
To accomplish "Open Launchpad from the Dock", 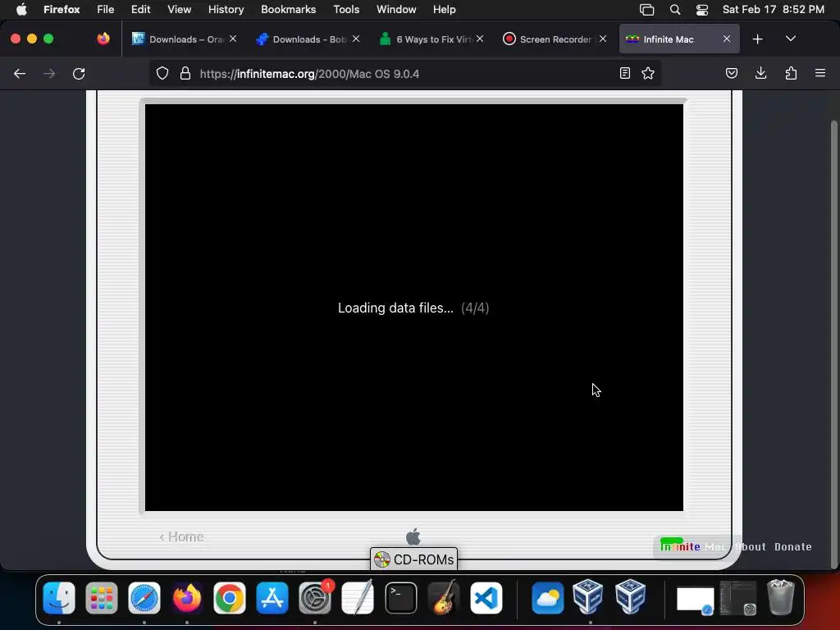I will click(101, 598).
